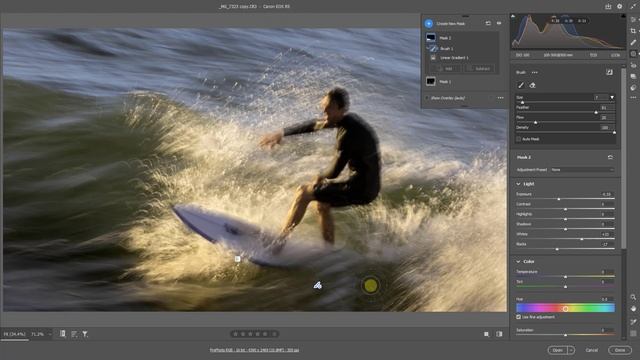Select the Mask 1 thumbnail
The width and height of the screenshot is (640, 360).
pos(431,82)
